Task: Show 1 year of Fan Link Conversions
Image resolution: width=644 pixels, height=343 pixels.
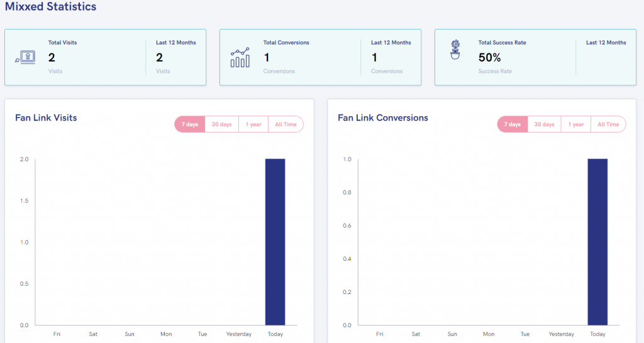Action: 576,124
